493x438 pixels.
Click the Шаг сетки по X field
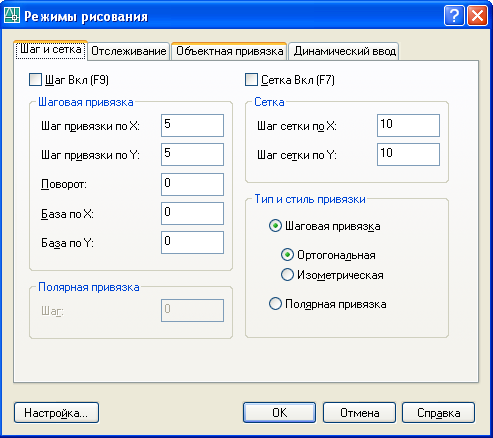click(x=408, y=126)
